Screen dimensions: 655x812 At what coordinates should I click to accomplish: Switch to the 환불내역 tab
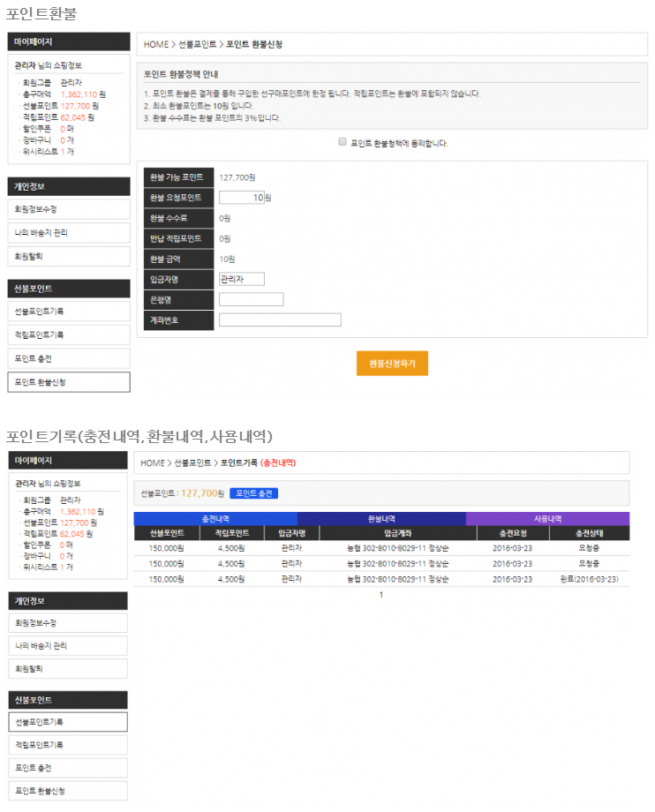click(x=381, y=519)
